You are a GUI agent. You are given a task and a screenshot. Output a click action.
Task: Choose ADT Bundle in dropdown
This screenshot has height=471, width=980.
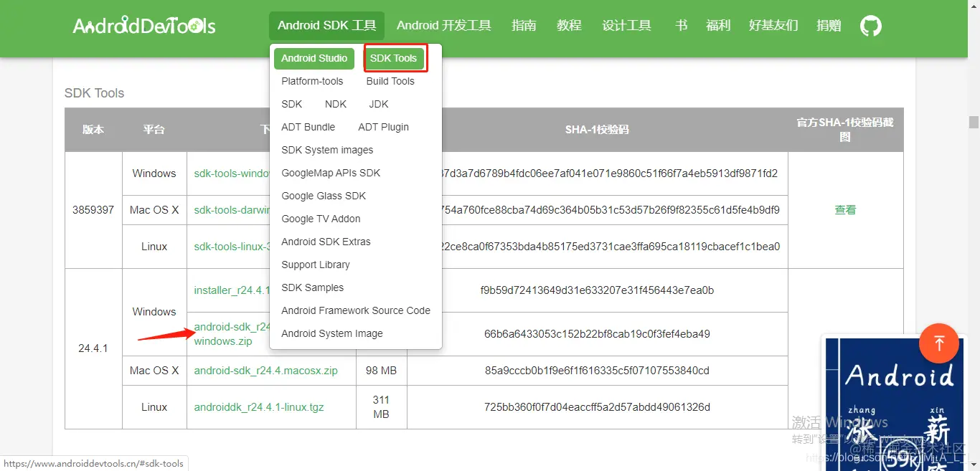[308, 127]
